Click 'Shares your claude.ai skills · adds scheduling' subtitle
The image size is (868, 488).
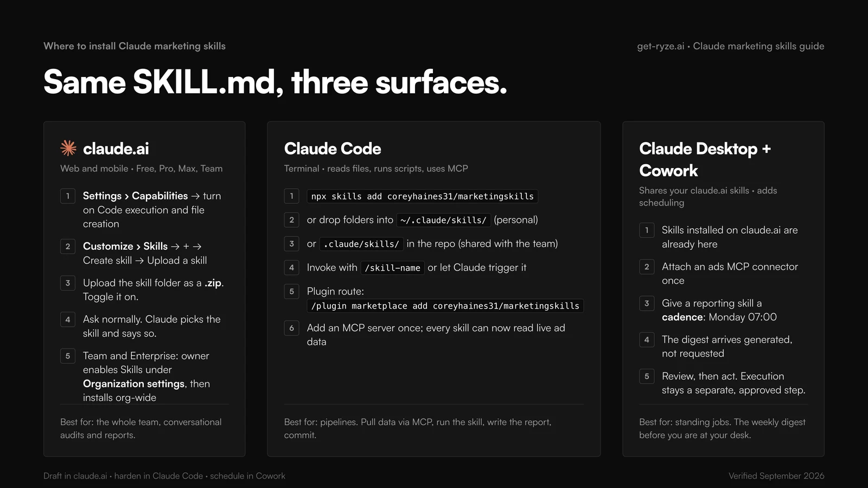[x=708, y=196]
